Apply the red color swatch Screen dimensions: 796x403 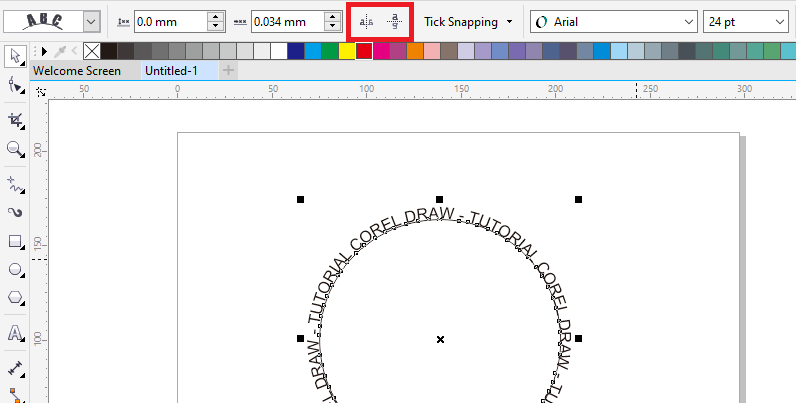coord(364,51)
